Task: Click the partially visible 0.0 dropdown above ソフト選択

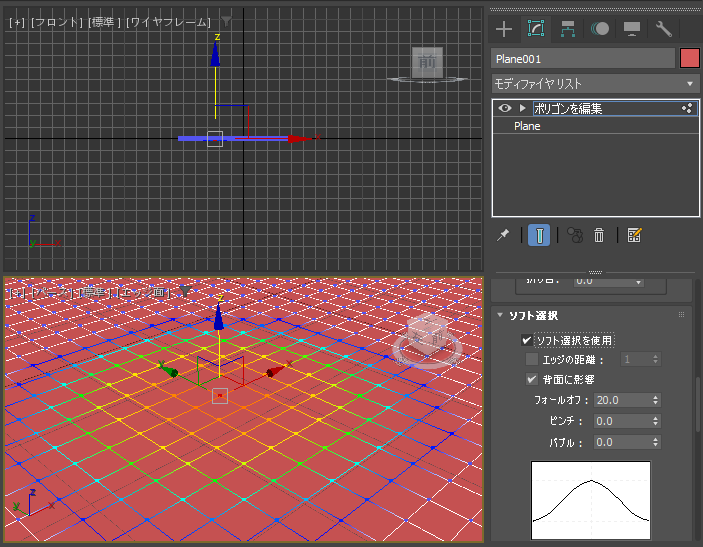Action: coord(608,282)
